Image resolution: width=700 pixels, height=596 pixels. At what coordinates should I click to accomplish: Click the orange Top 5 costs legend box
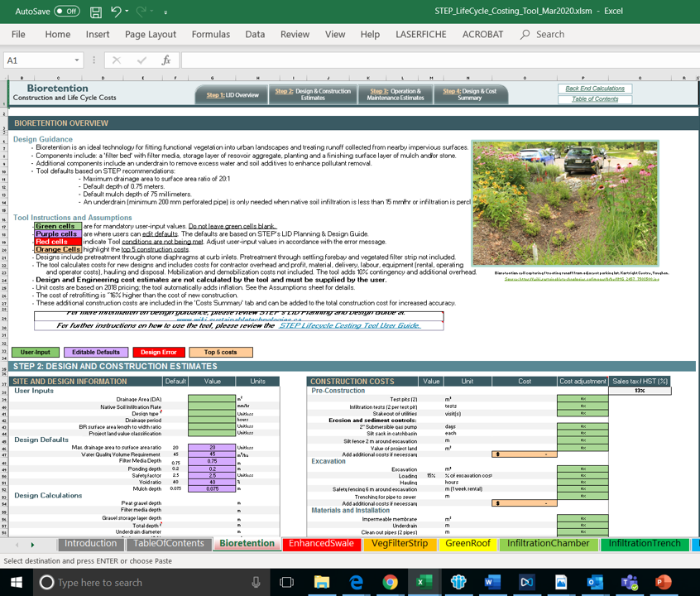pyautogui.click(x=220, y=352)
